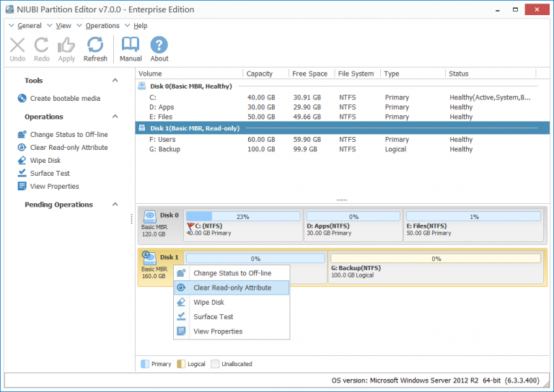The width and height of the screenshot is (554, 392).
Task: Click sidebar Clear Read-only Attribute link
Action: coord(69,148)
